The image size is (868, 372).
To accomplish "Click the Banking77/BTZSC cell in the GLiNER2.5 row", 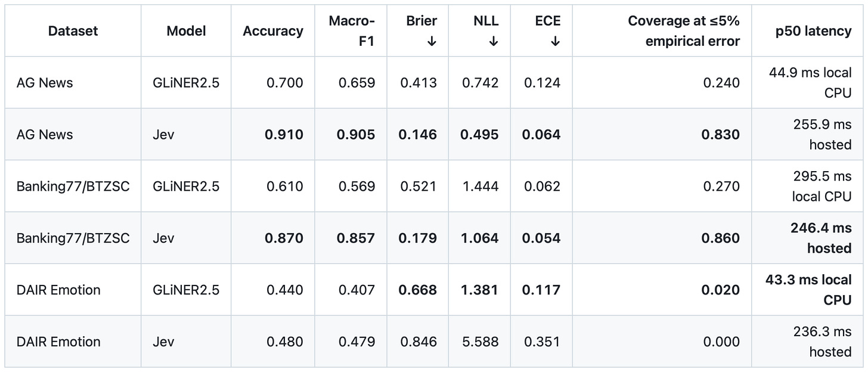I will [x=73, y=187].
